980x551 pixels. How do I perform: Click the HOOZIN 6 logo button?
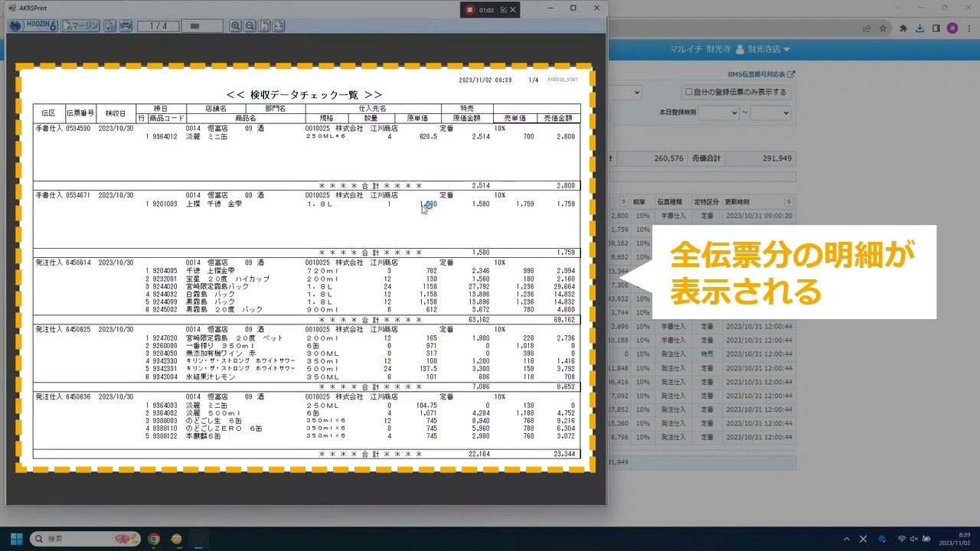(x=32, y=26)
